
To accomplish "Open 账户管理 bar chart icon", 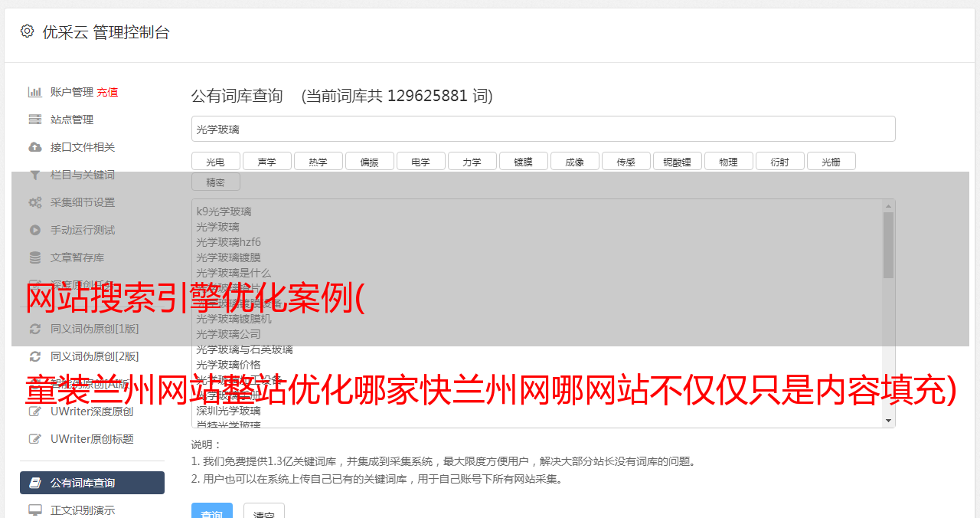I will [x=35, y=92].
